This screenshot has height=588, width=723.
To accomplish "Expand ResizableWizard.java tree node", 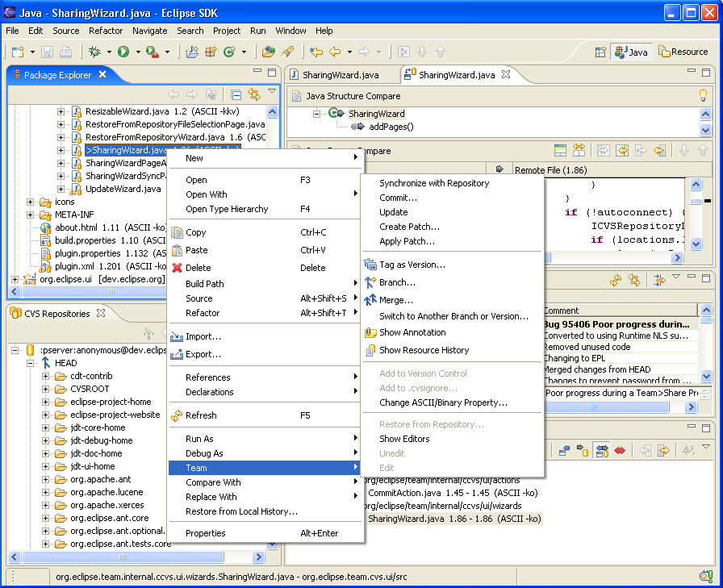I will (x=61, y=111).
